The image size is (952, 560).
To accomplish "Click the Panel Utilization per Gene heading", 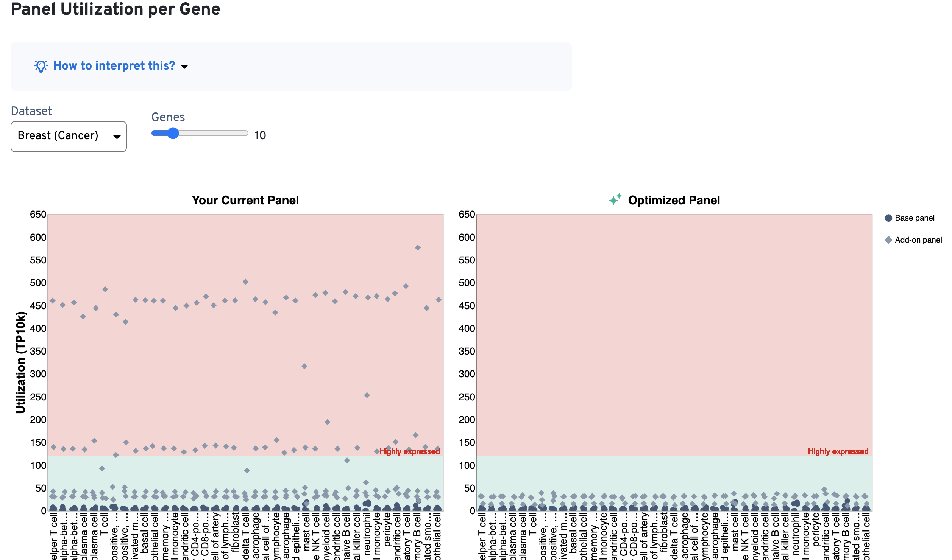I will 115,9.
